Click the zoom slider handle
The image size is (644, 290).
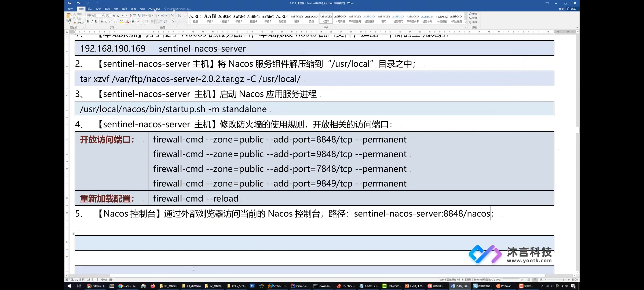pos(563,280)
